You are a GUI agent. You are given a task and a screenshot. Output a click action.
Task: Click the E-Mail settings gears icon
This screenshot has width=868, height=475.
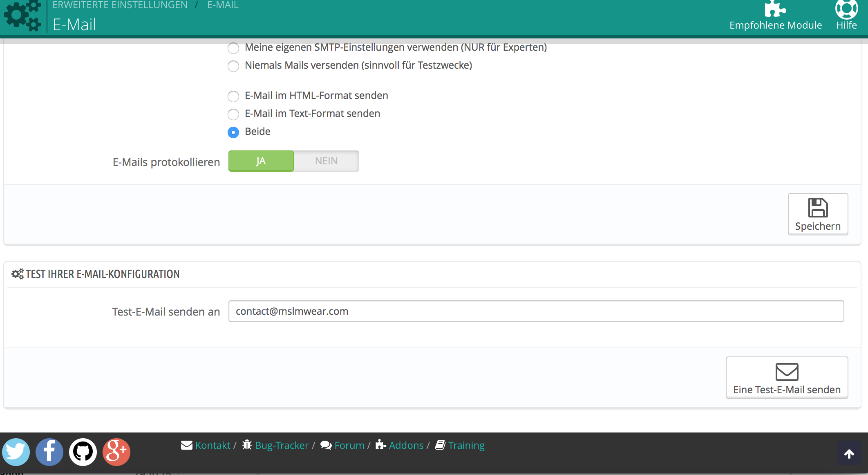coord(22,16)
